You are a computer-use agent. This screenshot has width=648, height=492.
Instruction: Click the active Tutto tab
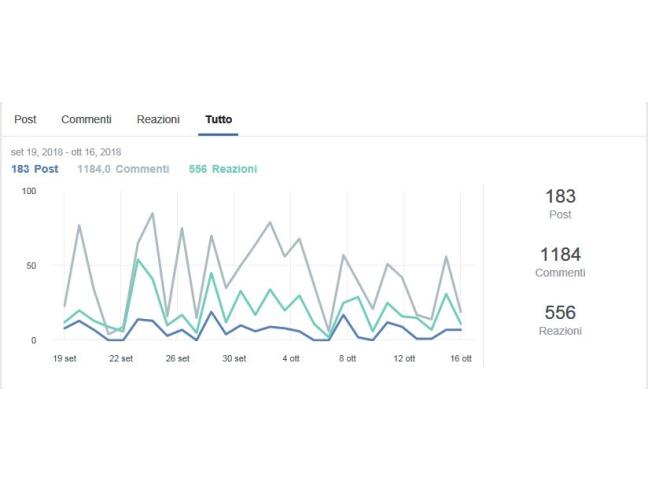pos(219,119)
